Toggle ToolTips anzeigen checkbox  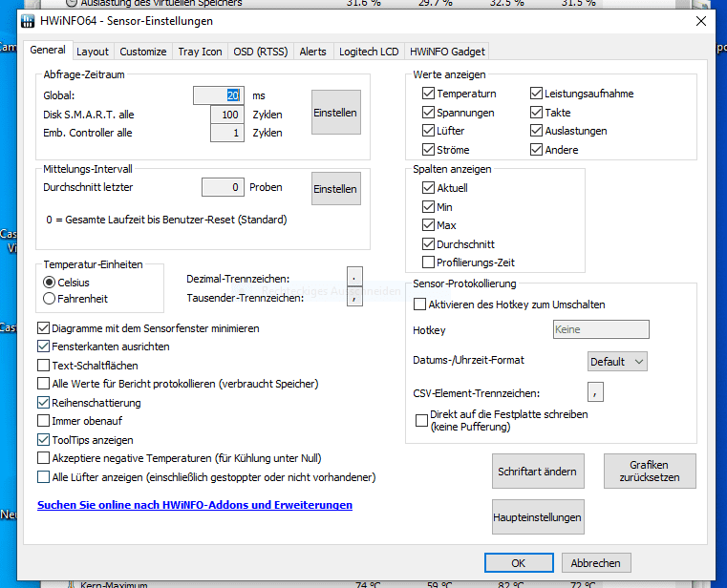(x=43, y=440)
